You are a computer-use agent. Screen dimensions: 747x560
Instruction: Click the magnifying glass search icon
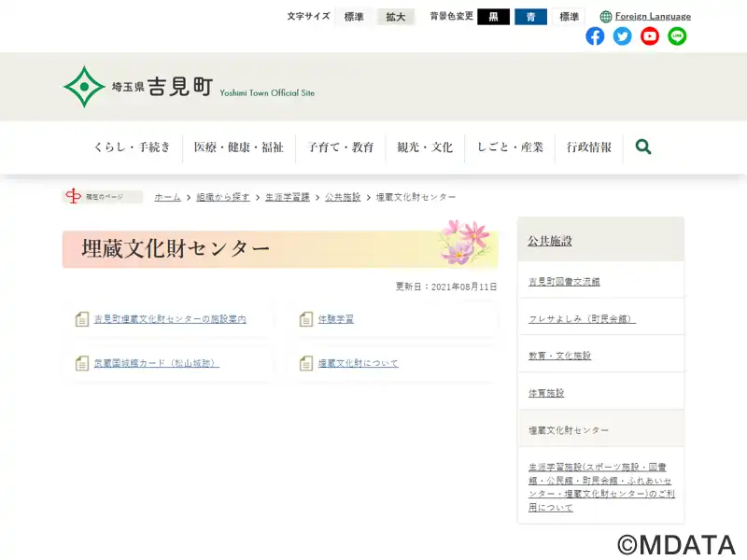643,147
